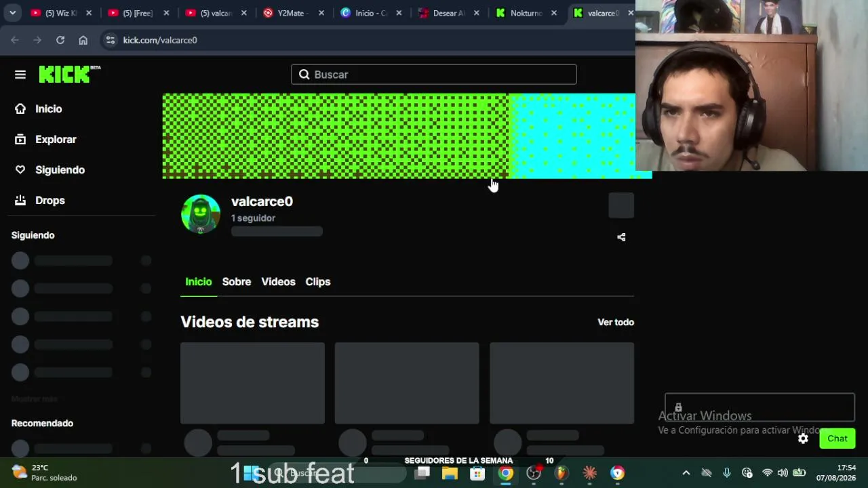Click the browser back arrow
This screenshot has height=488, width=868.
coord(15,40)
